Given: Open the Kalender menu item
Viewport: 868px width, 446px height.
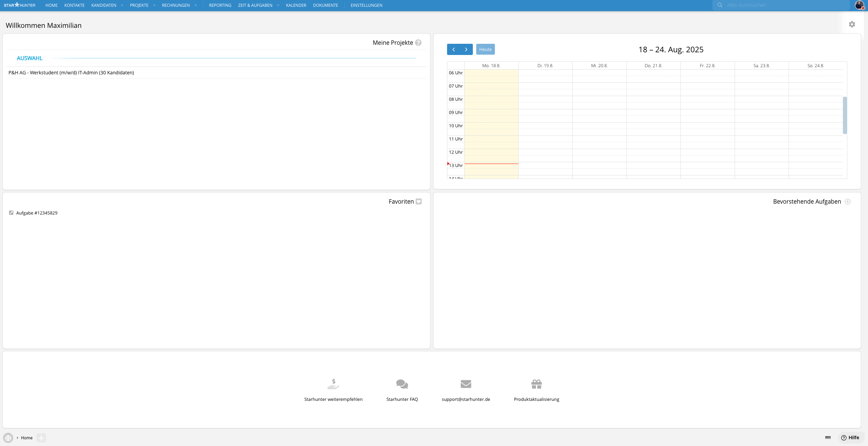Looking at the screenshot, I should click(x=296, y=5).
